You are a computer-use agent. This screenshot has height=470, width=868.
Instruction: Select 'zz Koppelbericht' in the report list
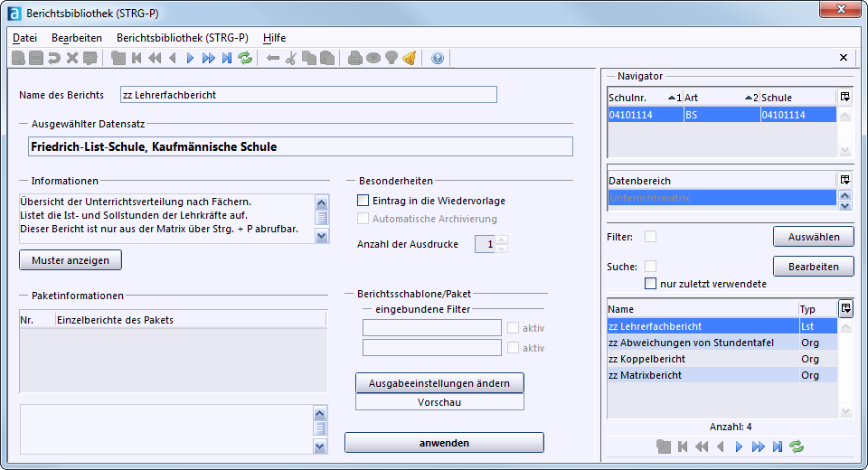tap(647, 359)
